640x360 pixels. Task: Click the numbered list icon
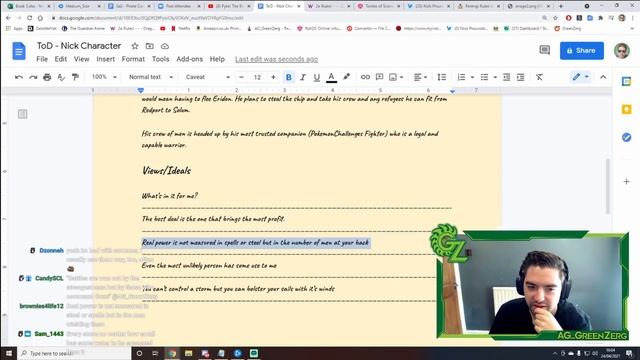(461, 77)
